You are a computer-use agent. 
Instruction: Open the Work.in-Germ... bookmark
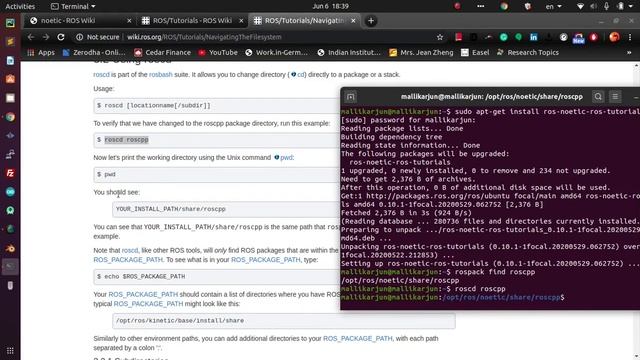pos(276,53)
